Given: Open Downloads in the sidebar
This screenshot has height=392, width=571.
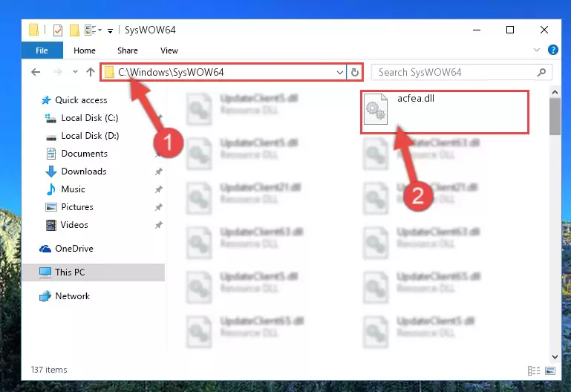Looking at the screenshot, I should click(x=84, y=171).
